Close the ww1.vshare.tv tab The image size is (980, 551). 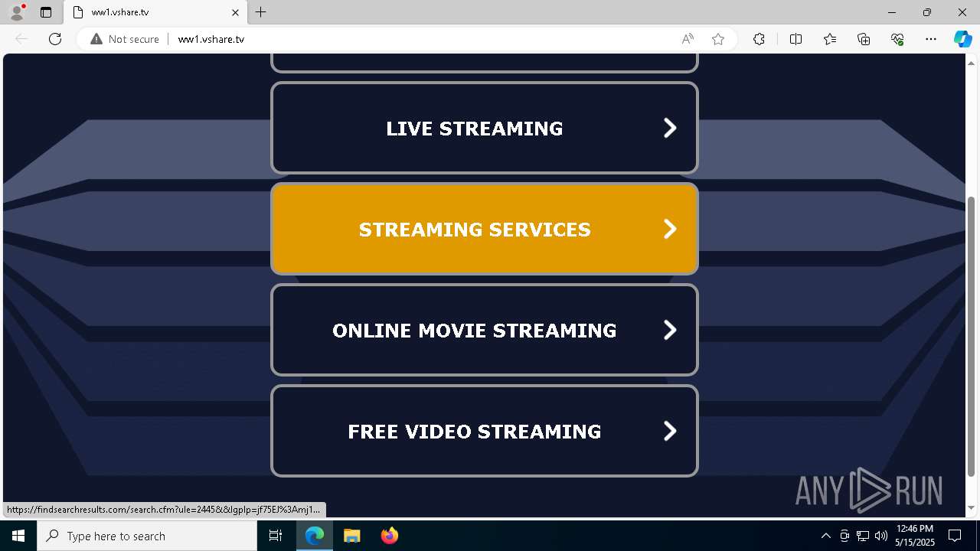click(236, 12)
